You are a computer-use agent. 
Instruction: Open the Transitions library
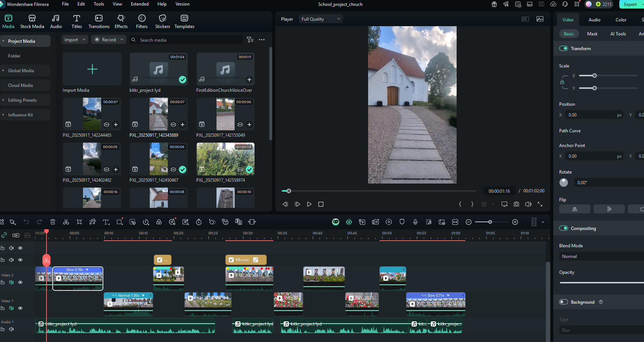99,21
